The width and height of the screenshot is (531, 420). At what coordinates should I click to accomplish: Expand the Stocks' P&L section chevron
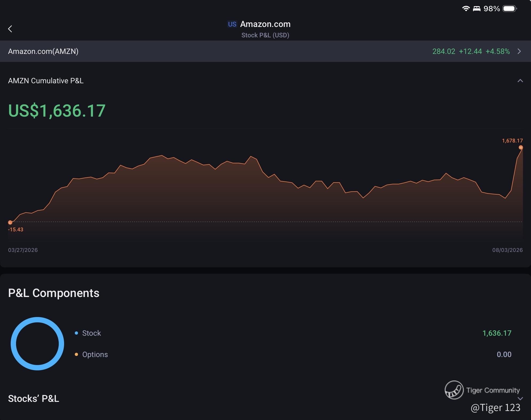(x=520, y=399)
